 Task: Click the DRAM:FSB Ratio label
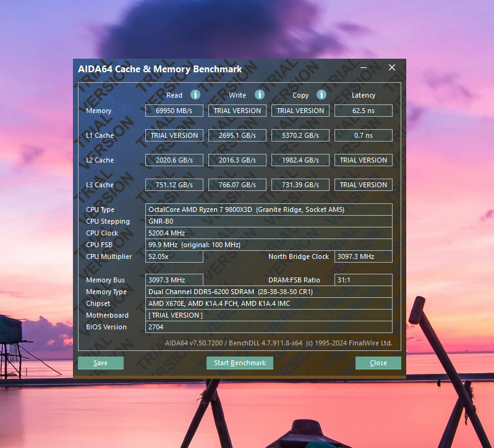294,280
